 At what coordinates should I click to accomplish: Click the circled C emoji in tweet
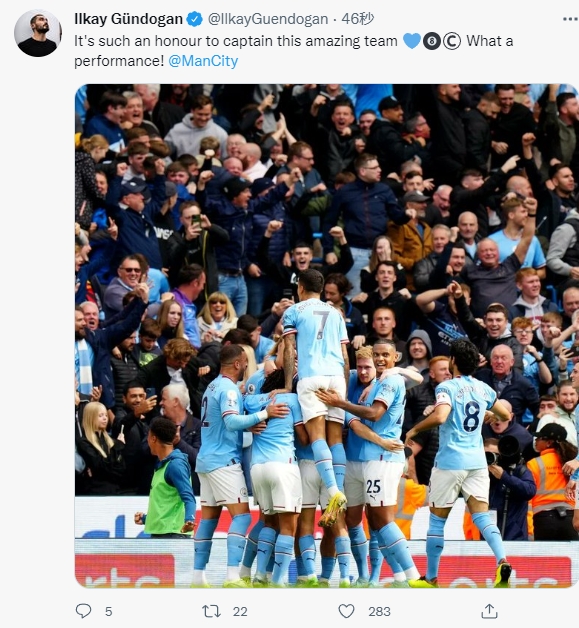tap(452, 41)
